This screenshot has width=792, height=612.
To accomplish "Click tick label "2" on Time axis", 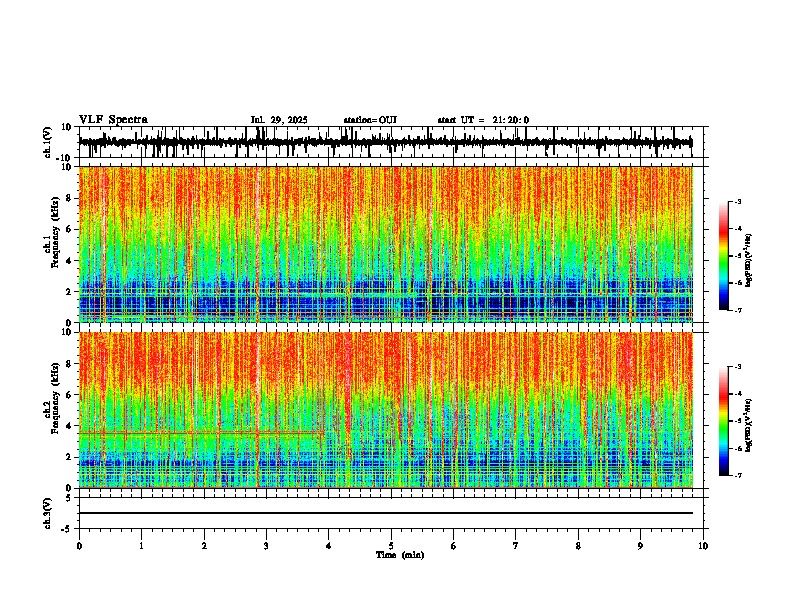I will click(204, 546).
